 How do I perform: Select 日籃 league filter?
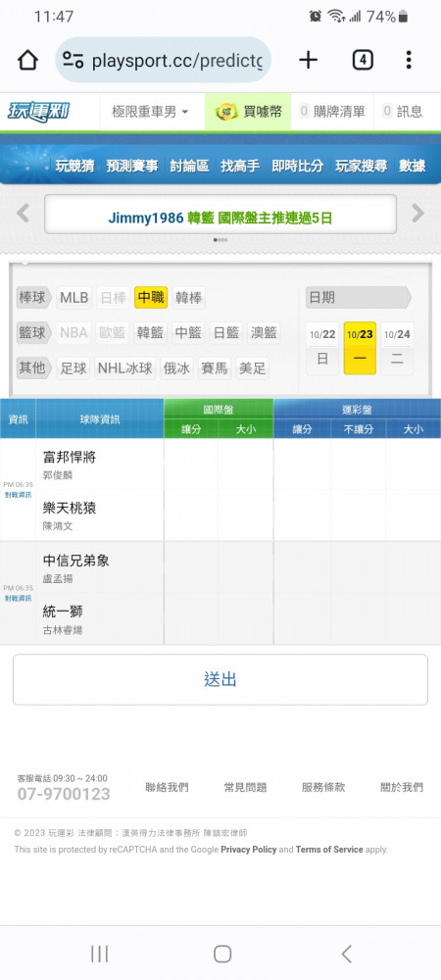(225, 332)
